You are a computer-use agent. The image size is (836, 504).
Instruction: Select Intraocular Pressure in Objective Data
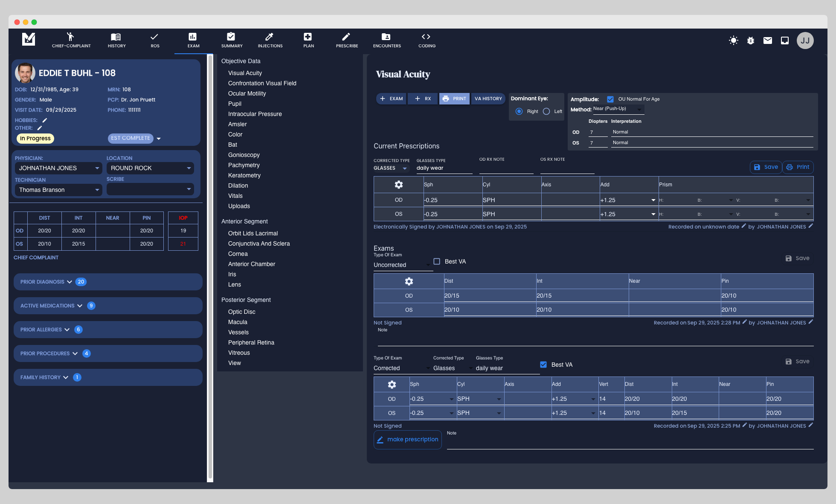[255, 114]
